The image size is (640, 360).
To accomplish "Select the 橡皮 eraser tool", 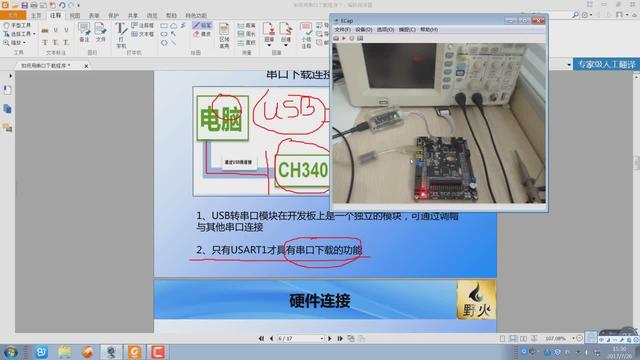I will click(x=202, y=34).
